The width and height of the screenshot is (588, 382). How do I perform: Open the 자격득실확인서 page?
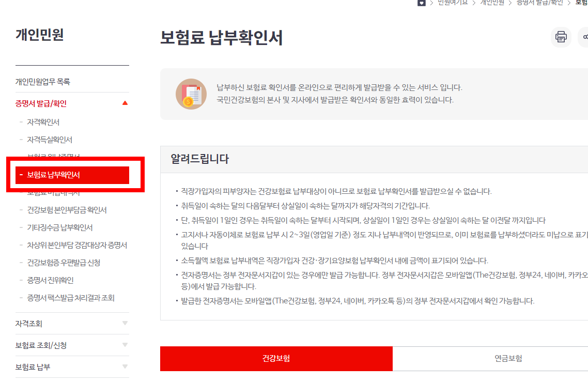pyautogui.click(x=50, y=140)
